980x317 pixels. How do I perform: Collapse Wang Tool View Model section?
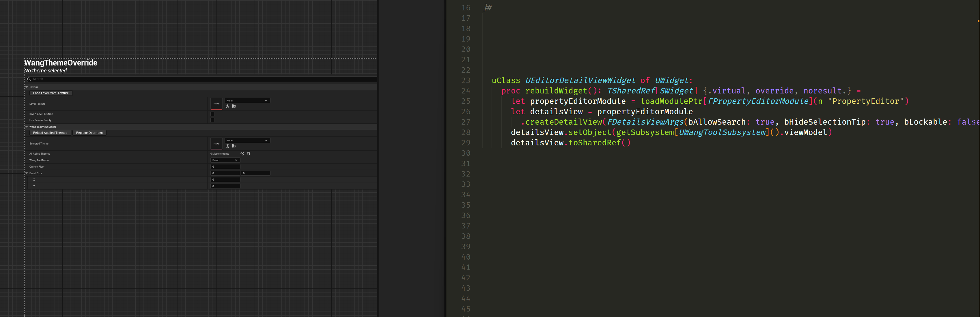(27, 127)
